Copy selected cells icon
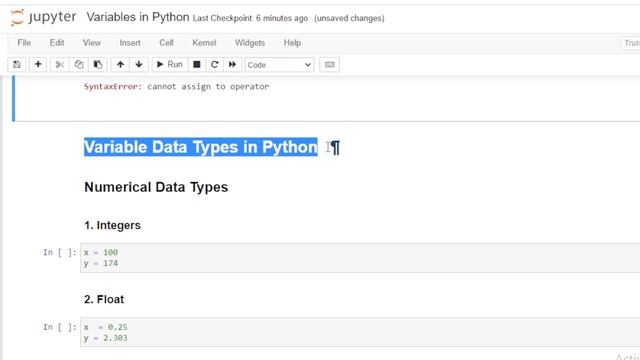This screenshot has width=640, height=360. 79,64
